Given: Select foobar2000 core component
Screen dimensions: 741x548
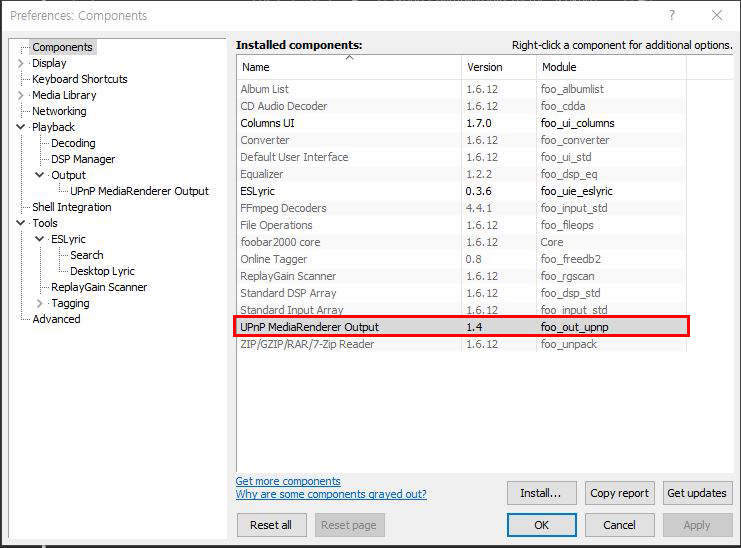Looking at the screenshot, I should [462, 242].
